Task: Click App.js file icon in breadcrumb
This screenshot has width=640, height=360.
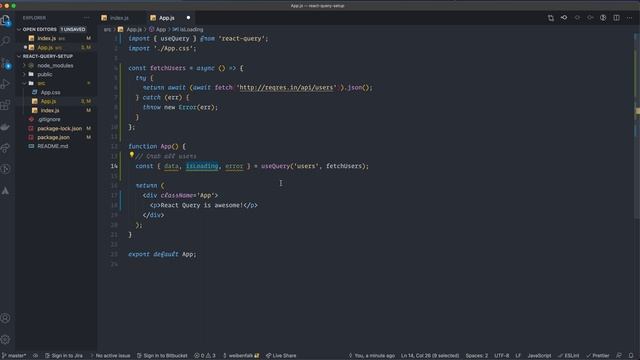Action: tap(121, 29)
